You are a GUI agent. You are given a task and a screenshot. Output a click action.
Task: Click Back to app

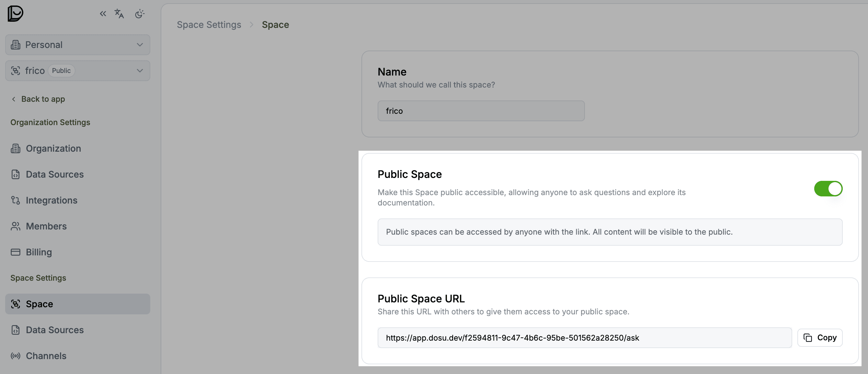pyautogui.click(x=43, y=99)
